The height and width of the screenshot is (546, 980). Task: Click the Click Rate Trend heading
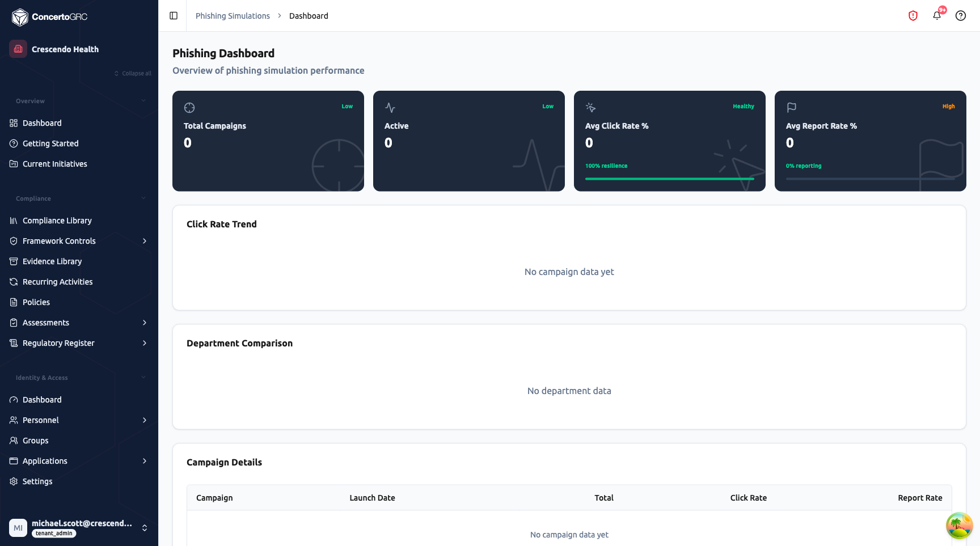222,224
